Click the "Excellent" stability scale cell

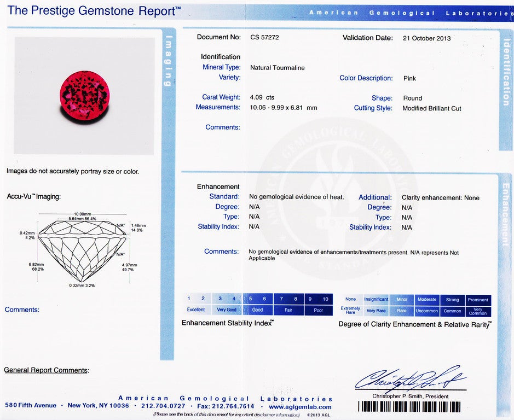(196, 310)
